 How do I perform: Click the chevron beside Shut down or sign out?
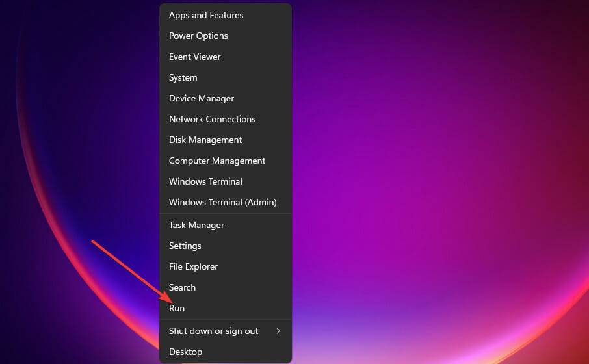click(278, 331)
